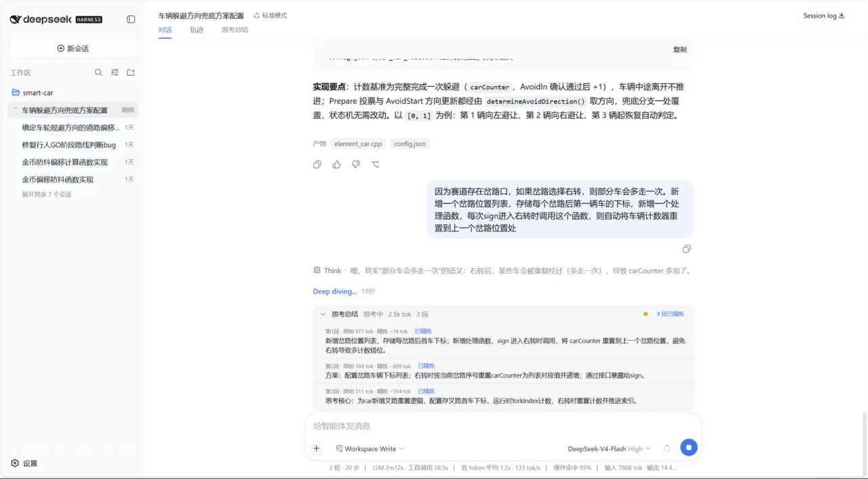Image resolution: width=868 pixels, height=479 pixels.
Task: Switch to the 思考总结 tab
Action: (235, 30)
